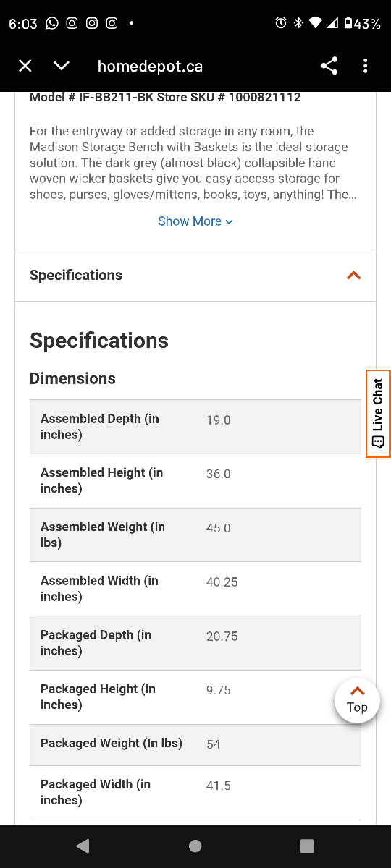391x868 pixels.
Task: Collapse the Specifications section orange chevron
Action: [353, 276]
